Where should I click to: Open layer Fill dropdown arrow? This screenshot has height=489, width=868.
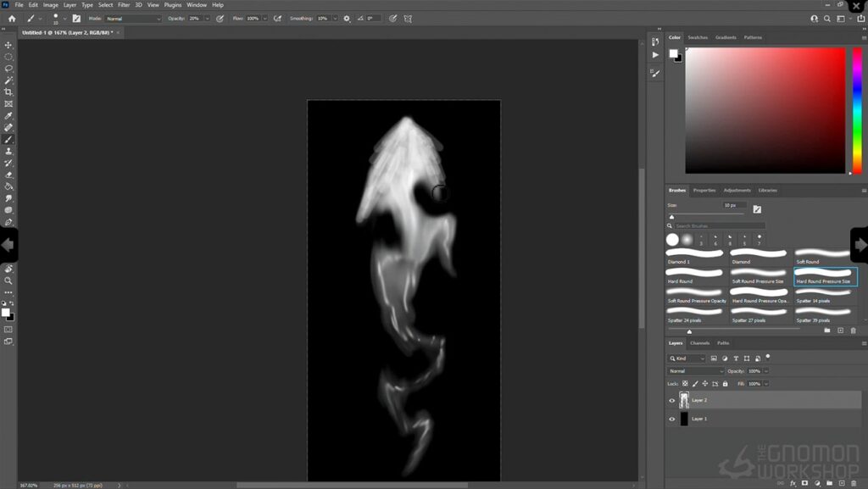pos(766,383)
